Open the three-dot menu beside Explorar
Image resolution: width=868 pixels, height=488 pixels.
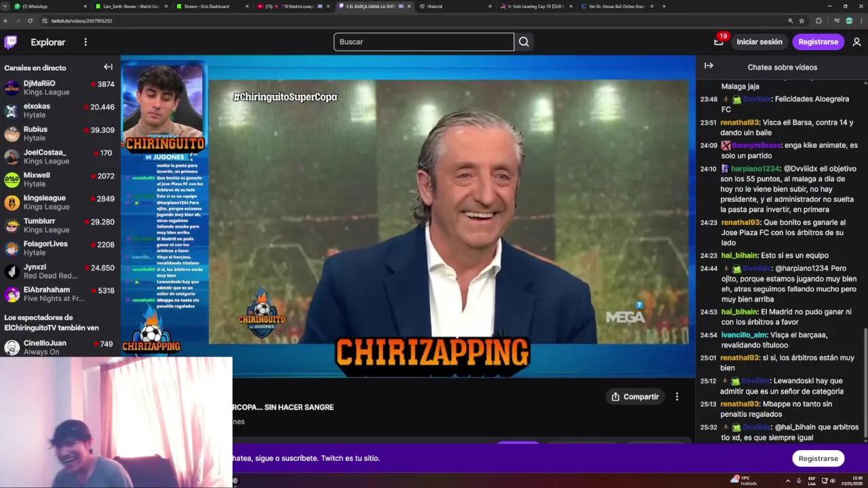tap(85, 42)
